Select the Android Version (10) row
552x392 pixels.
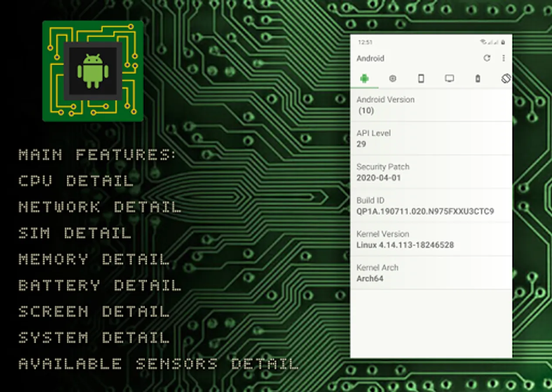431,105
